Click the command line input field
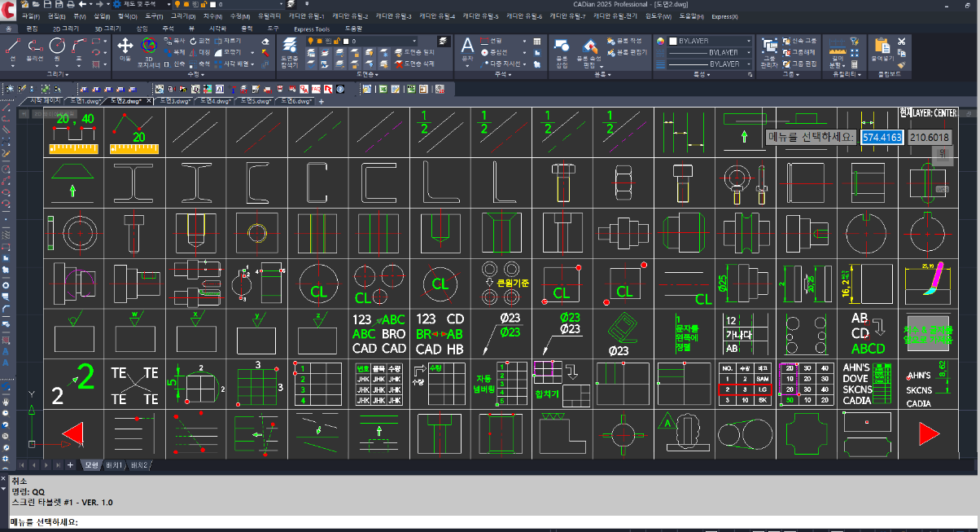 [488, 522]
